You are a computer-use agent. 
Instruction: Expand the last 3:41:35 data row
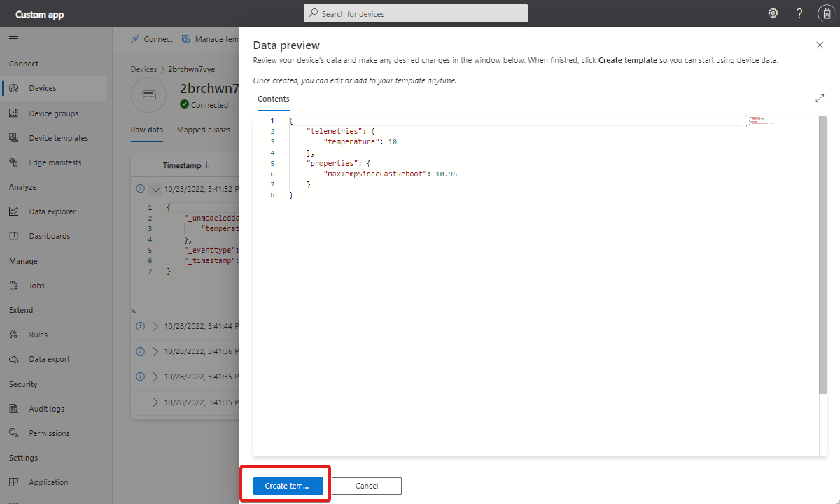[x=155, y=402]
